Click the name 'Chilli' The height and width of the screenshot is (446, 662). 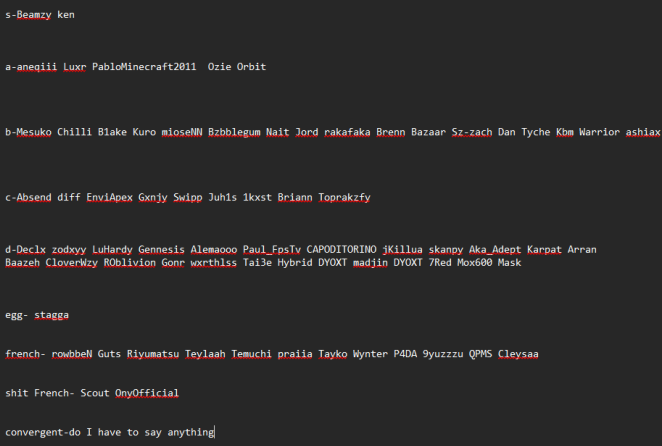74,132
